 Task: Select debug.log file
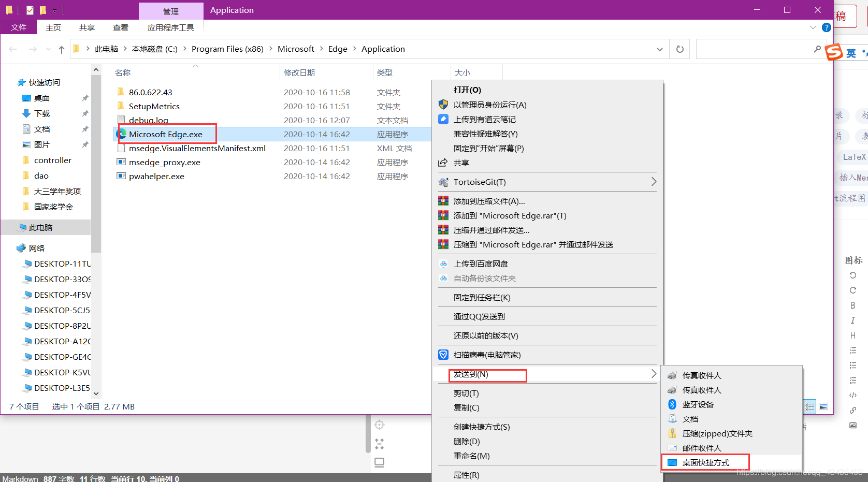pos(149,120)
